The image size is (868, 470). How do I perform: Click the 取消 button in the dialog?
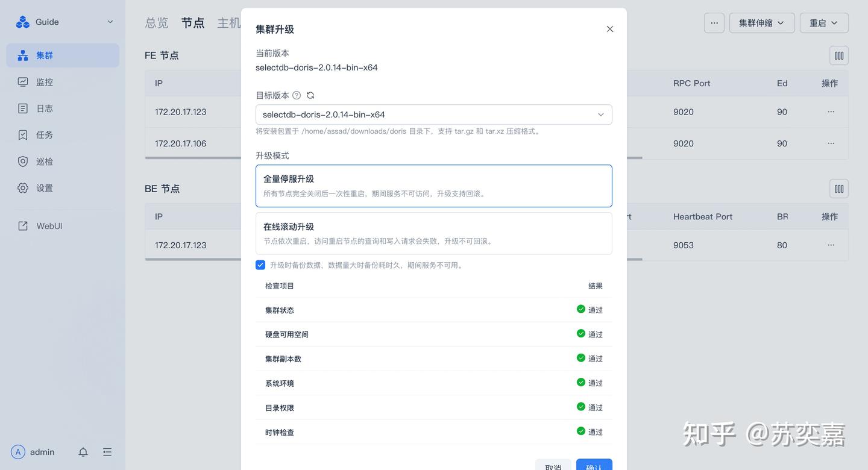click(553, 465)
